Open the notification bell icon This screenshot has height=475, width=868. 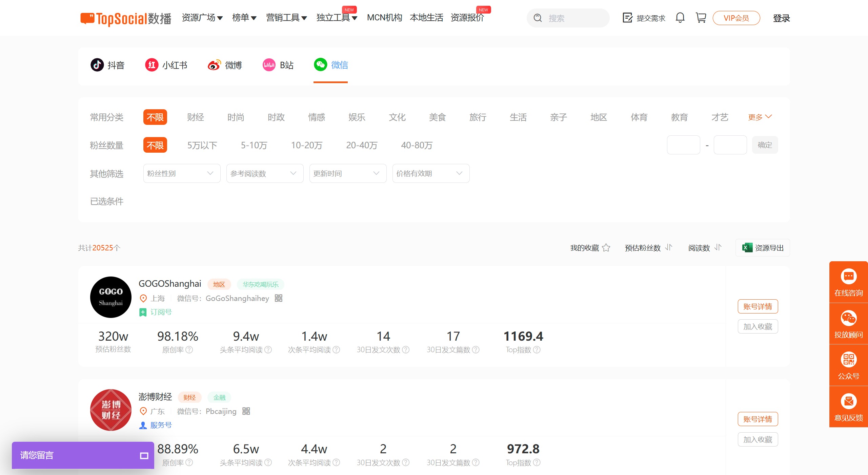(x=680, y=18)
